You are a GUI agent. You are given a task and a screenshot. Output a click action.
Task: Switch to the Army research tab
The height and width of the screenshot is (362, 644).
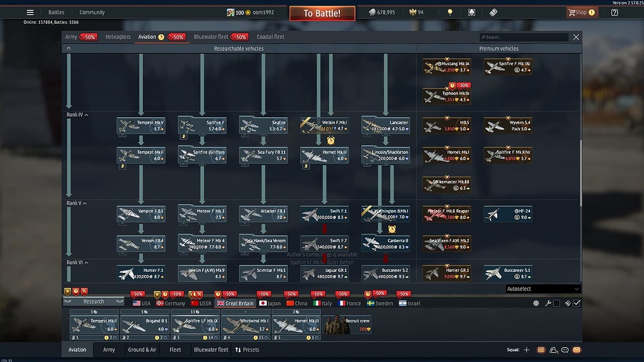[x=71, y=37]
